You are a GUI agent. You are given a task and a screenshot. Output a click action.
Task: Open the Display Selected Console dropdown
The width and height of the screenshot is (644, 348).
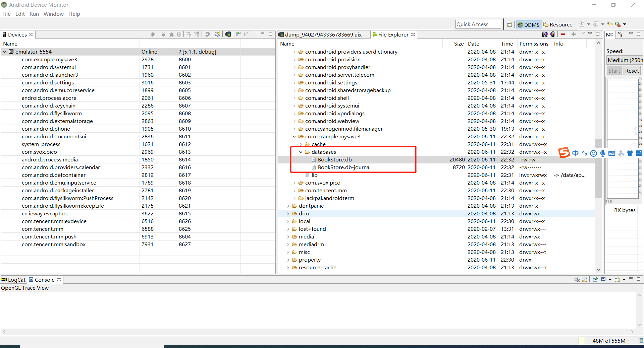pos(610,279)
